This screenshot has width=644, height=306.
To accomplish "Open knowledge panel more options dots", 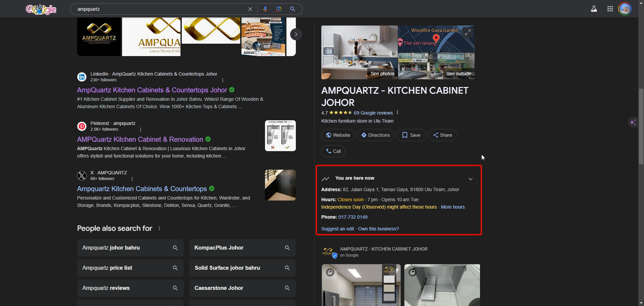I will [397, 113].
